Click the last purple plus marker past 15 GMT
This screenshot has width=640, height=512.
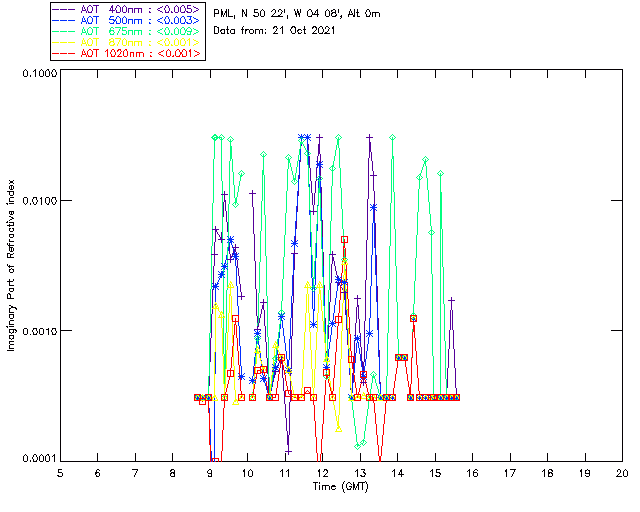point(451,300)
